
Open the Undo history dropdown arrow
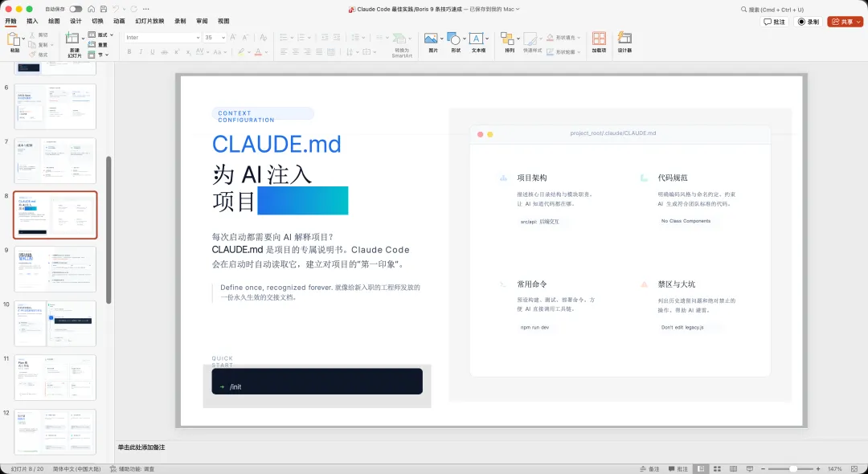click(124, 9)
